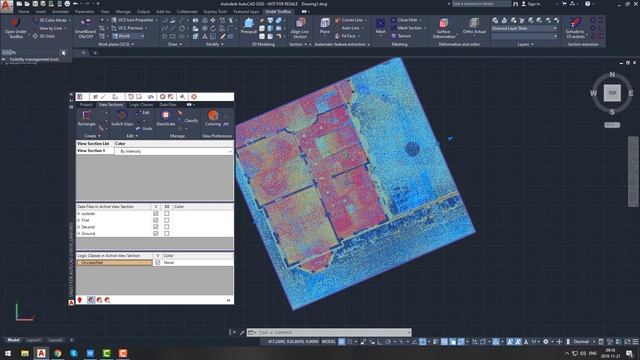Expand the Draw panel flyout

(x=175, y=44)
